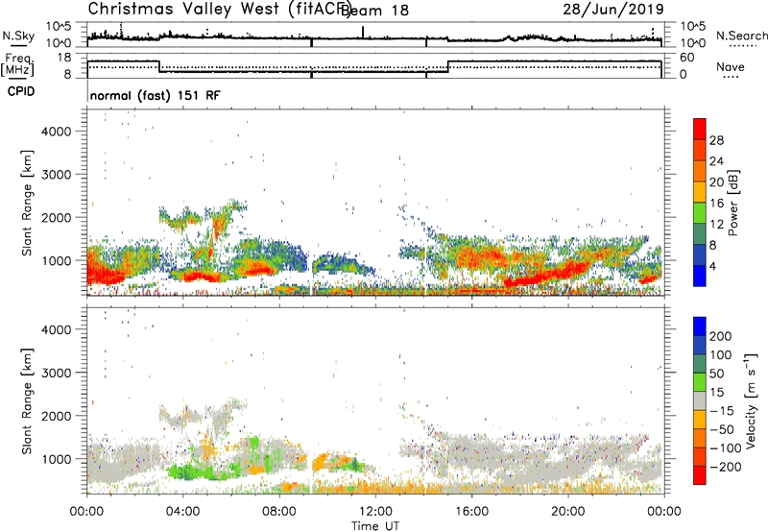Click the N.Sky noise spike near 11:30 UT

pyautogui.click(x=363, y=32)
